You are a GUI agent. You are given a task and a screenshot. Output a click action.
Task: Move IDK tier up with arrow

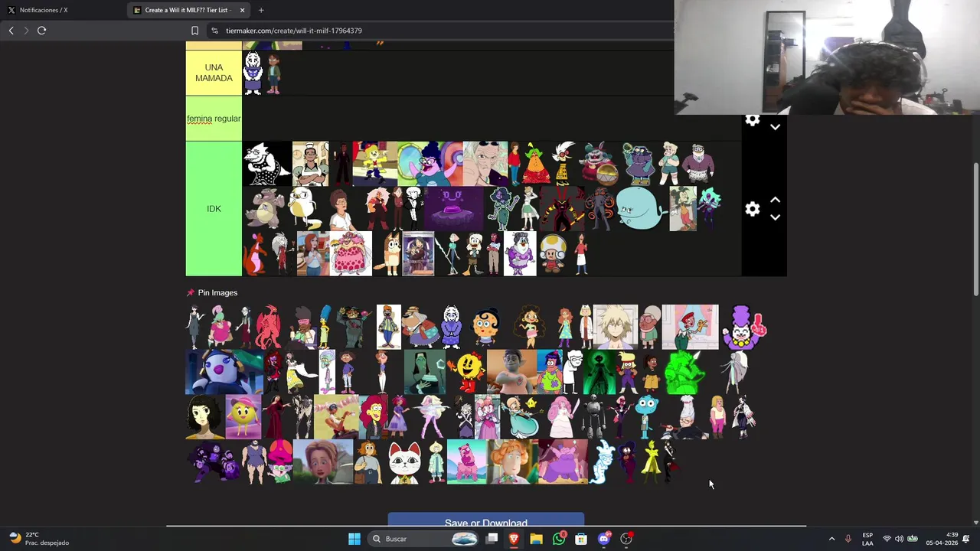(775, 200)
